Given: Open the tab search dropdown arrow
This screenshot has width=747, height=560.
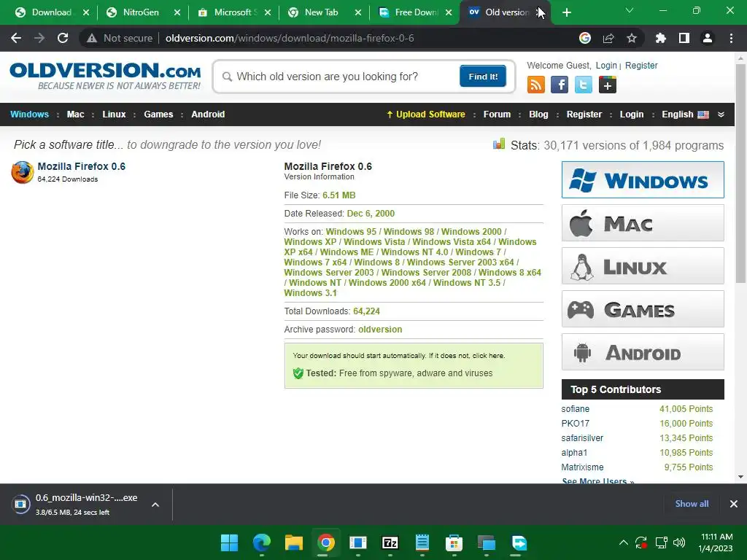Looking at the screenshot, I should tap(630, 10).
